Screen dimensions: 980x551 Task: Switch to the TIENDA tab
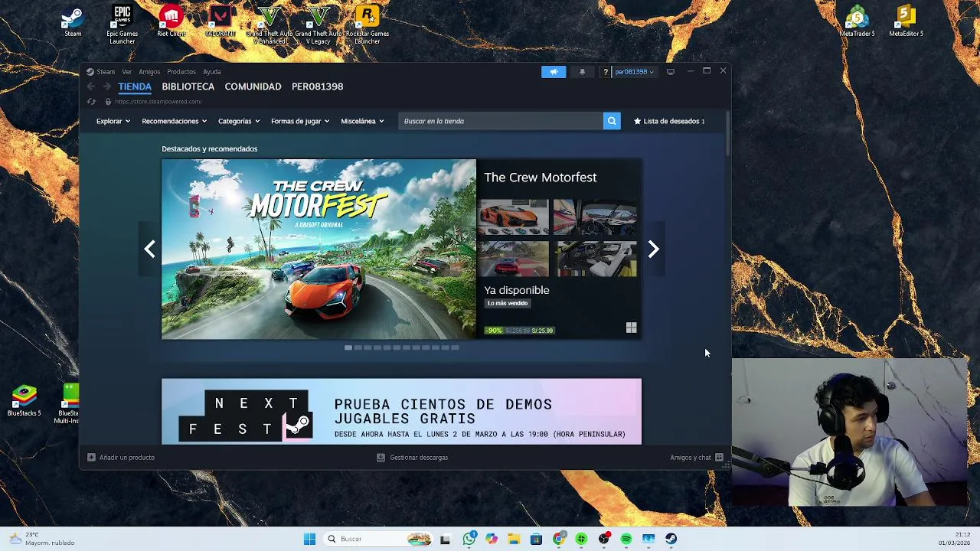pos(135,86)
